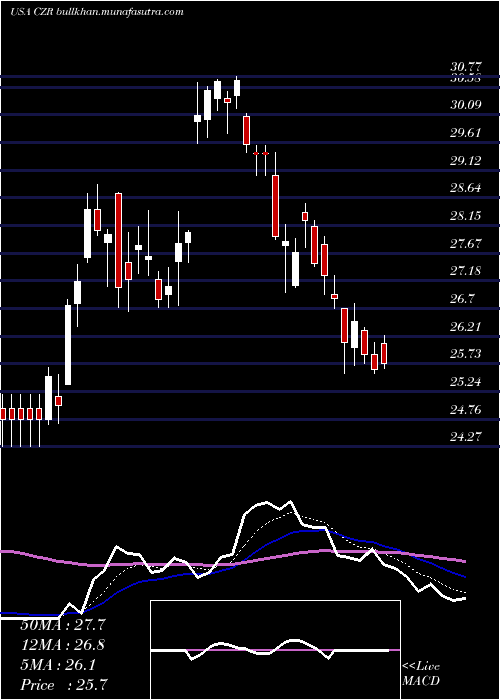Click the '12MA : 26.8' readout
Viewport: 500px width, 700px height.
[x=63, y=645]
